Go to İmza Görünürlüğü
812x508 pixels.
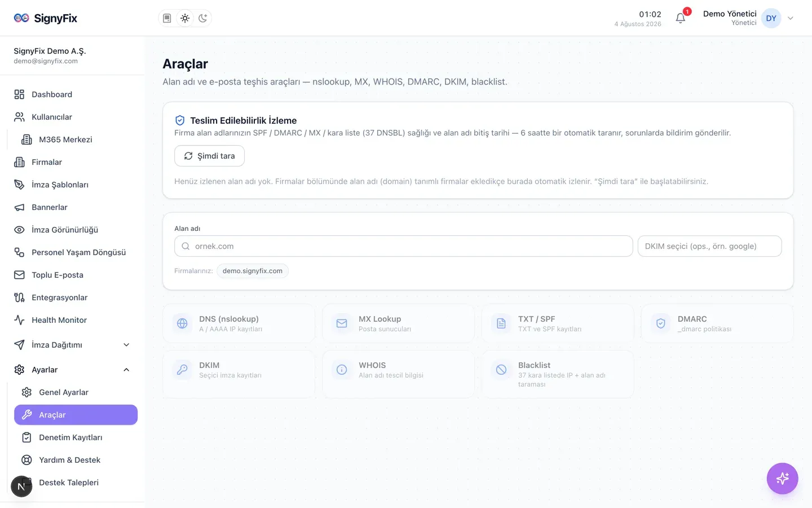click(x=76, y=230)
